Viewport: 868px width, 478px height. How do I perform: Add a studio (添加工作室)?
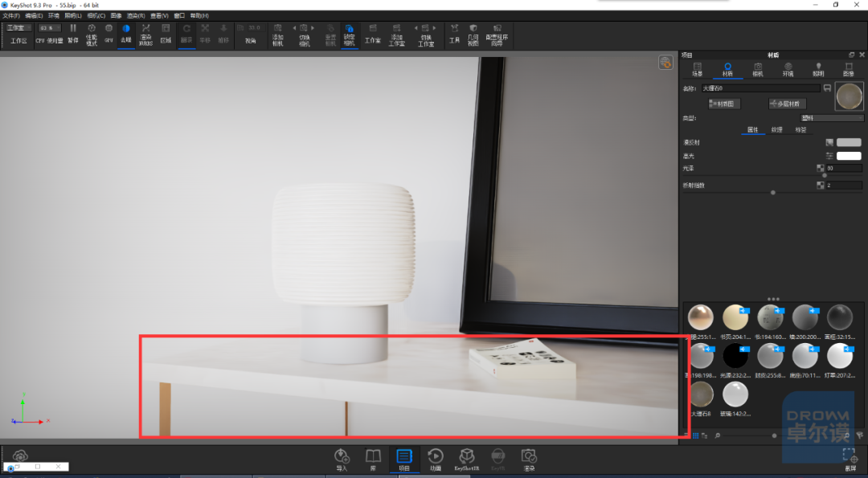397,35
